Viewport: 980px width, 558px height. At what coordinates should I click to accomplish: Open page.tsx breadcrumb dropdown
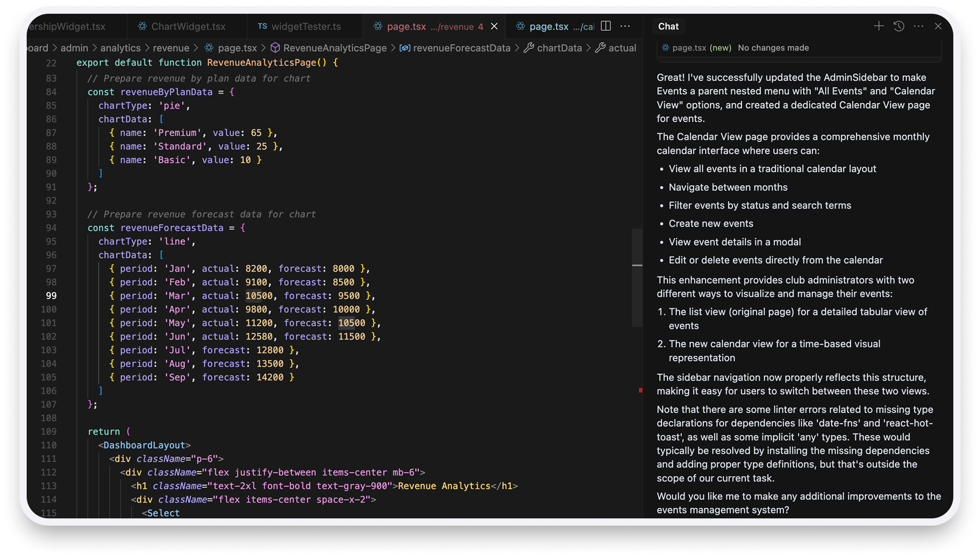[237, 48]
